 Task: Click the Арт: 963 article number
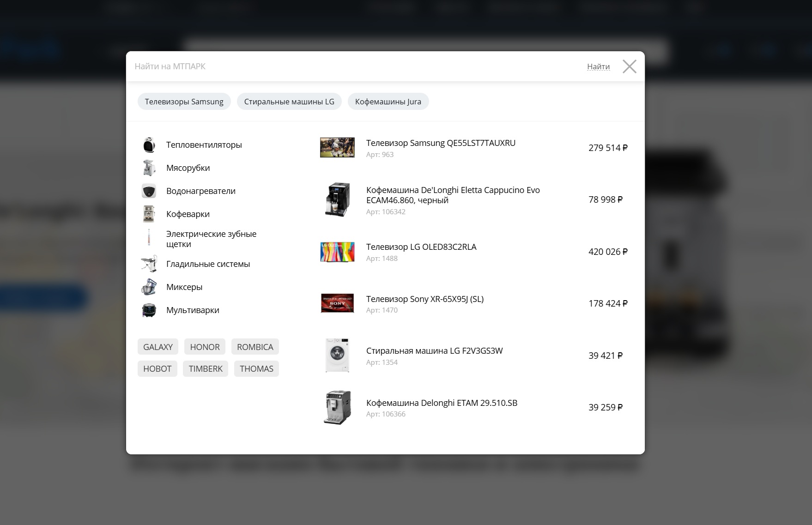pos(380,155)
